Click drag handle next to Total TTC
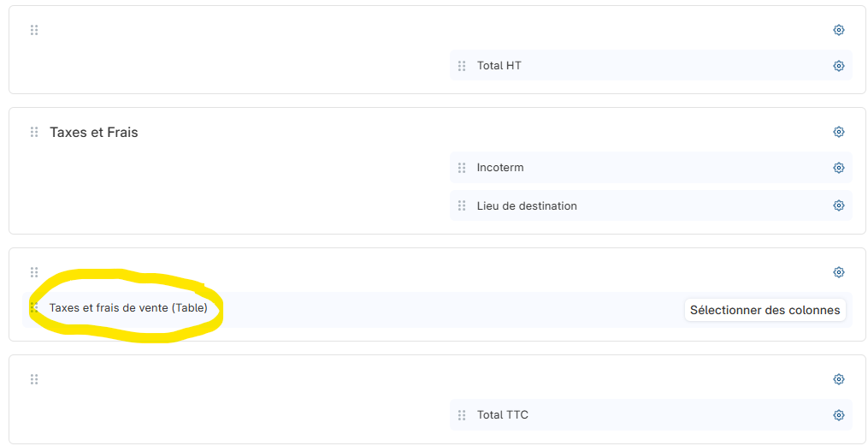The width and height of the screenshot is (868, 446). point(462,415)
